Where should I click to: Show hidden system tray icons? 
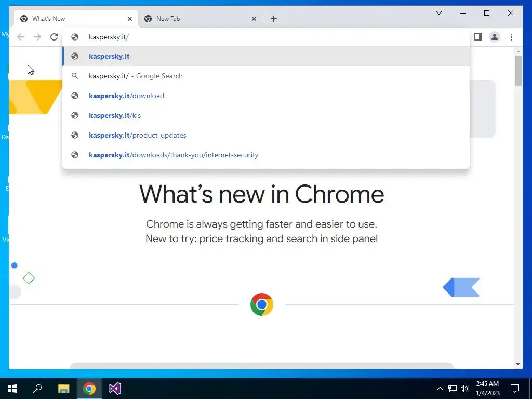click(440, 389)
